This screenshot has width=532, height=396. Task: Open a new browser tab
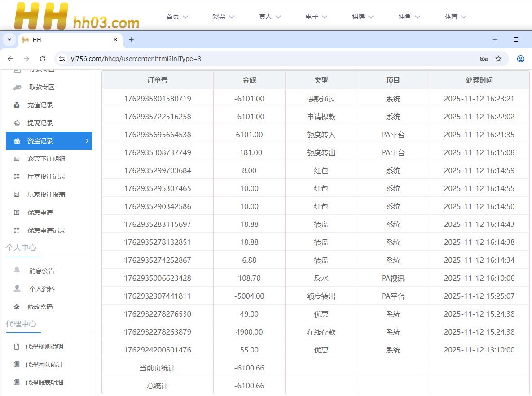132,39
